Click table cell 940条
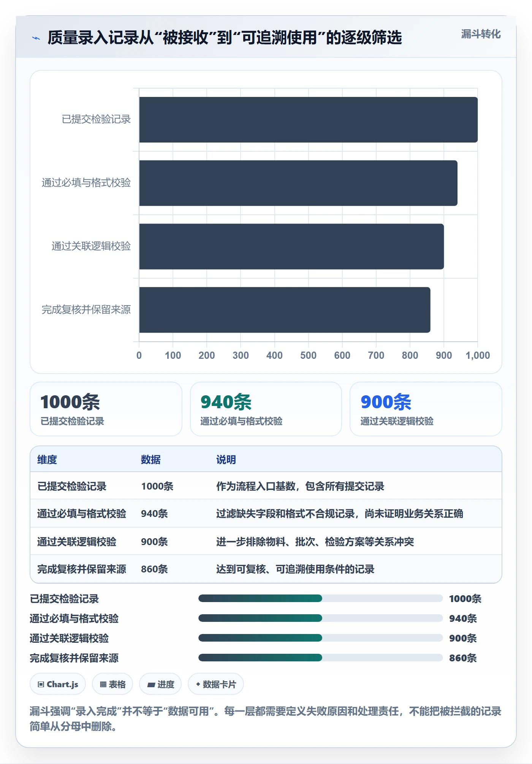Screen dimensions: 532x764 154,514
